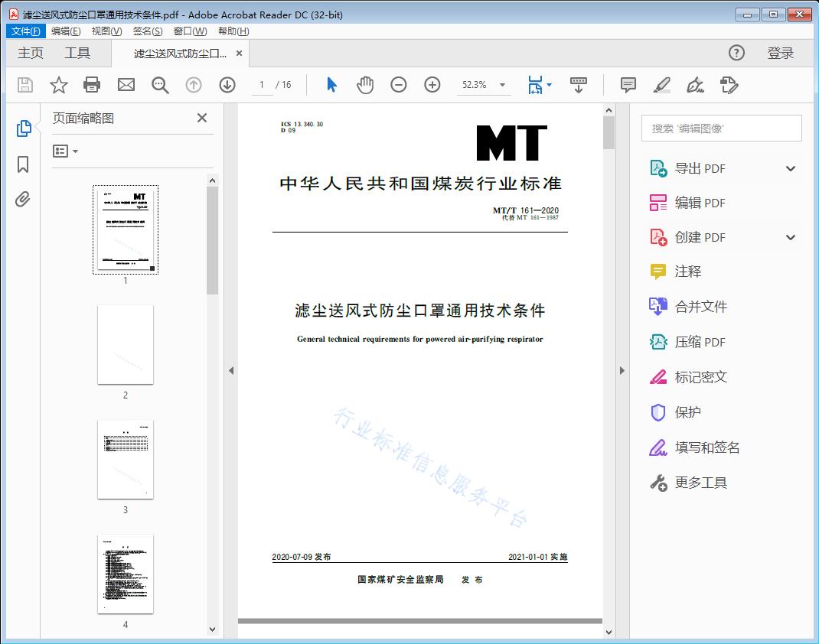Print the PDF document
The image size is (819, 644).
[92, 85]
